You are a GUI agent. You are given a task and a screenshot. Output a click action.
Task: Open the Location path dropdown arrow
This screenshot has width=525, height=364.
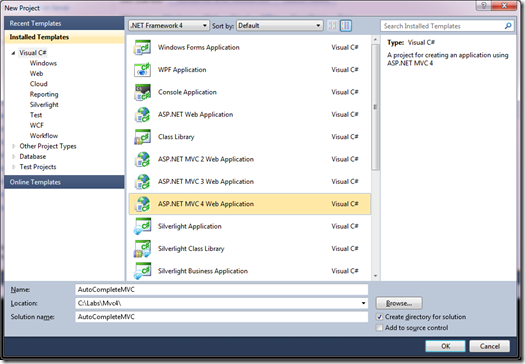pos(363,303)
